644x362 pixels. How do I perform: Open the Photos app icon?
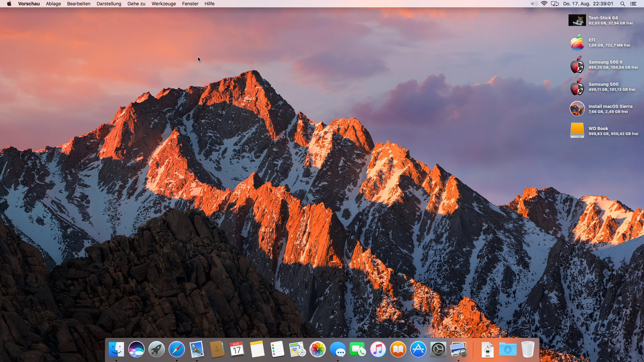click(x=318, y=350)
